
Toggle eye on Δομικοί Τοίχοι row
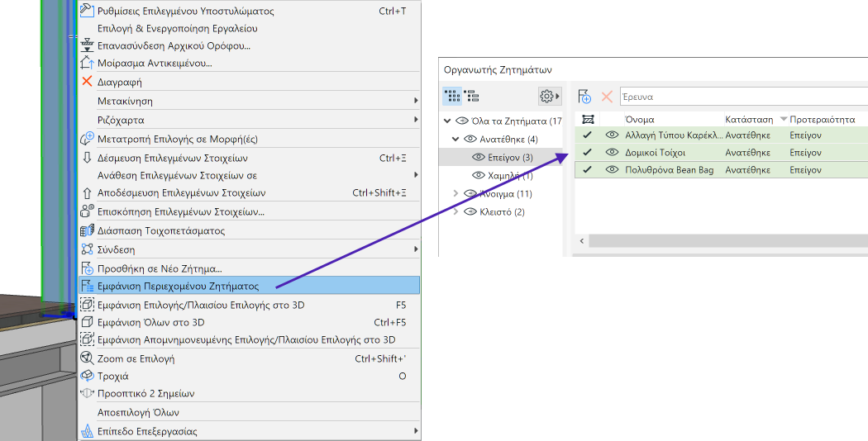click(612, 152)
